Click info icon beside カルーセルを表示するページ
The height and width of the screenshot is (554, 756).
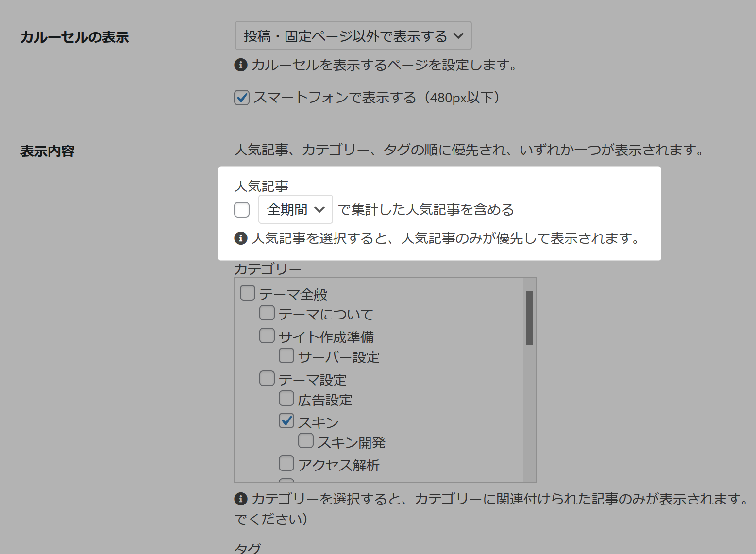[x=241, y=65]
